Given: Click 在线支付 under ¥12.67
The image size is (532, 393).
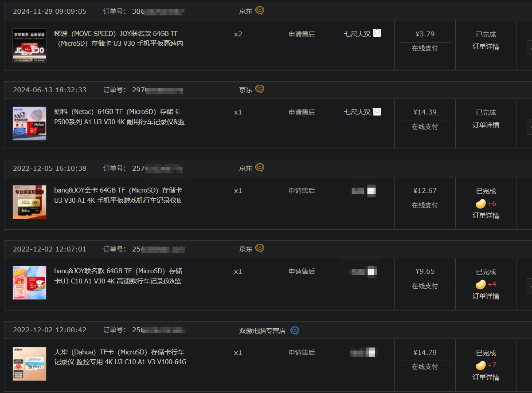Looking at the screenshot, I should (x=425, y=205).
